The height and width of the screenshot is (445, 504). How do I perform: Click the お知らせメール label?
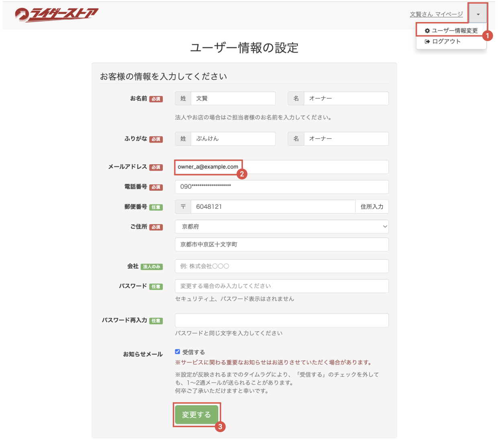click(x=143, y=354)
